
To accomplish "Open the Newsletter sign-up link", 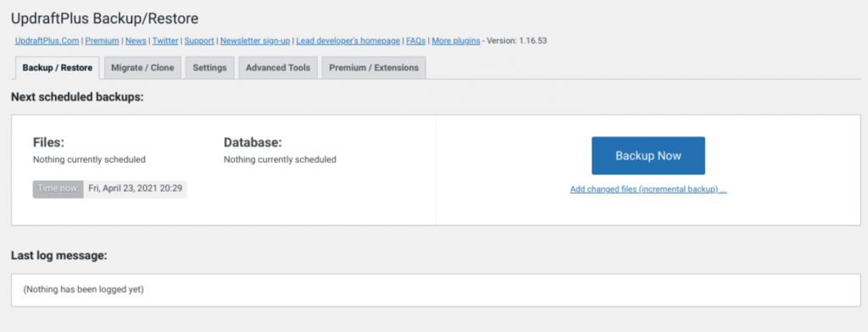I will pyautogui.click(x=255, y=41).
